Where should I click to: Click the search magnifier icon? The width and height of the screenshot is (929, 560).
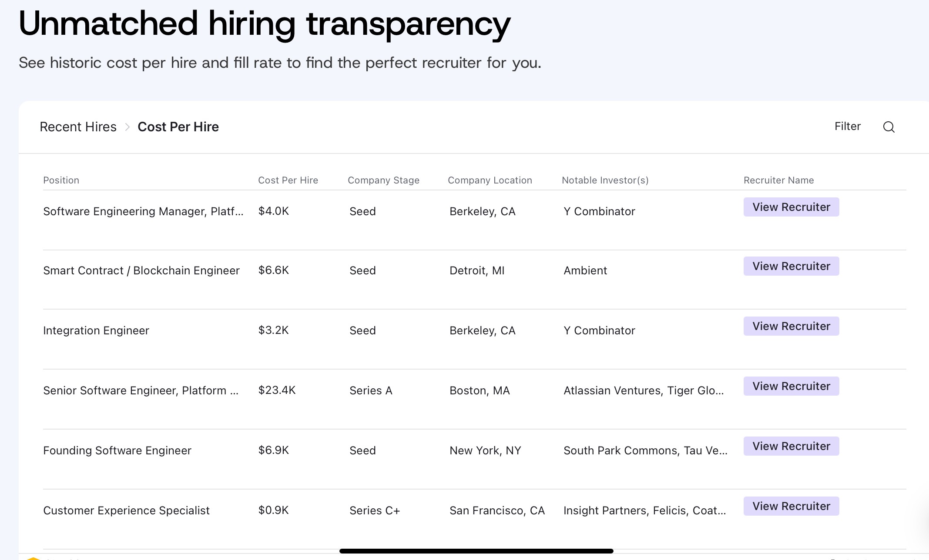(889, 127)
